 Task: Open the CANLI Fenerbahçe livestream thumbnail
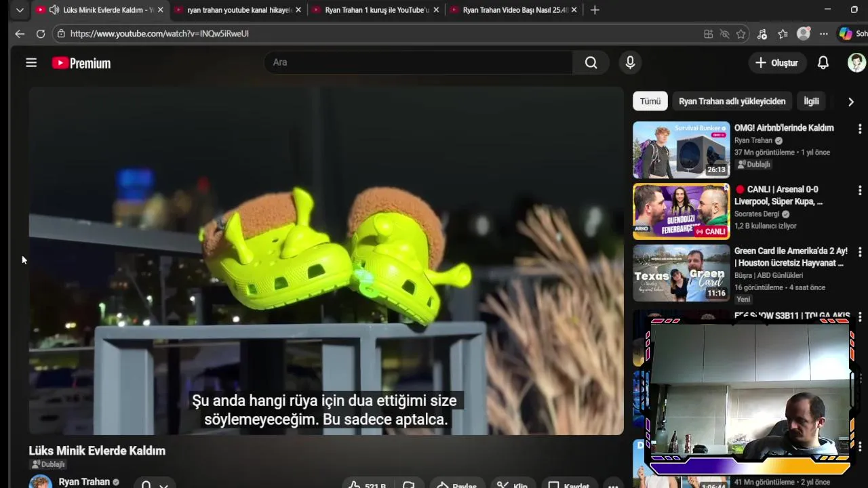(x=681, y=211)
